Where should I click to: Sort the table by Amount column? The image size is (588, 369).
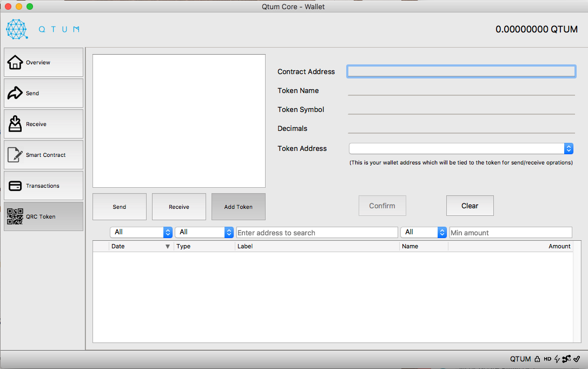click(x=510, y=246)
